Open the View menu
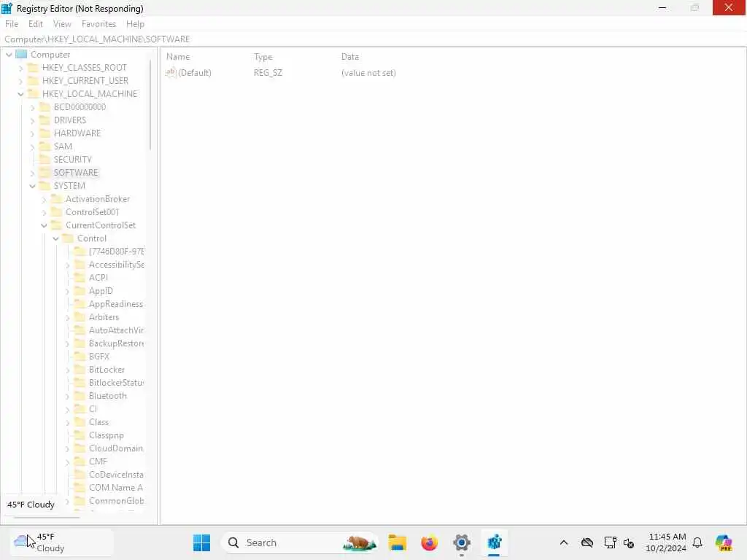Screen dimensions: 747x560 coord(62,24)
